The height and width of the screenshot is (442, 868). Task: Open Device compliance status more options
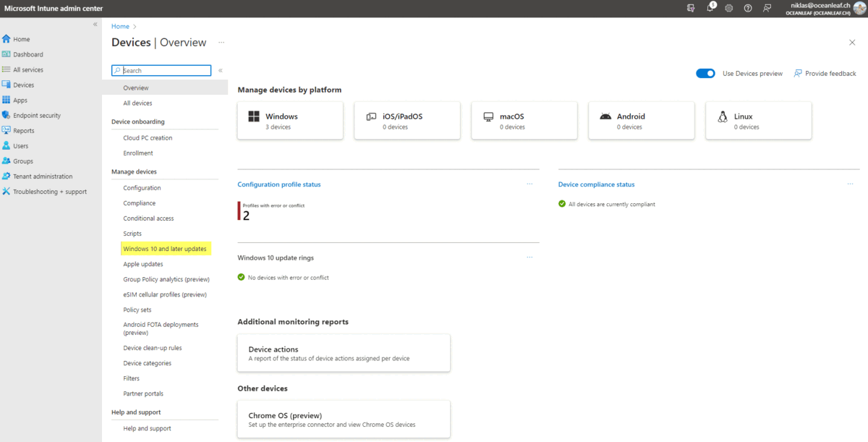[850, 184]
